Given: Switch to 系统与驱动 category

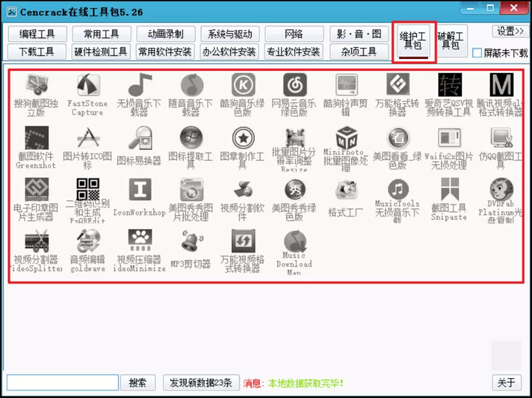Looking at the screenshot, I should [x=230, y=34].
